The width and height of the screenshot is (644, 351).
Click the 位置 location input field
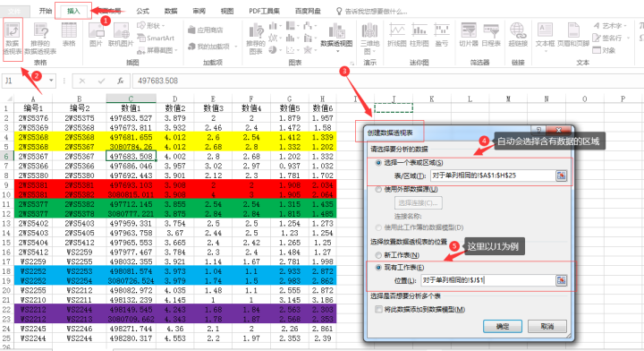pyautogui.click(x=488, y=280)
